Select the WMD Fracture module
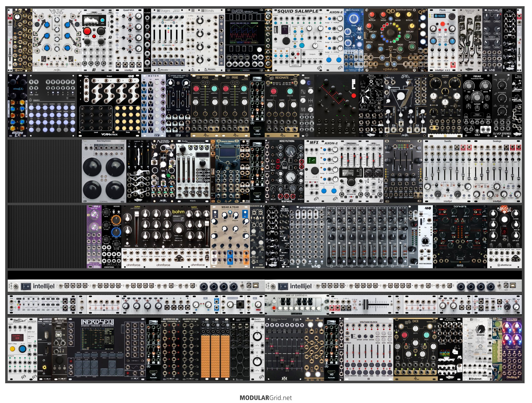 (492, 40)
